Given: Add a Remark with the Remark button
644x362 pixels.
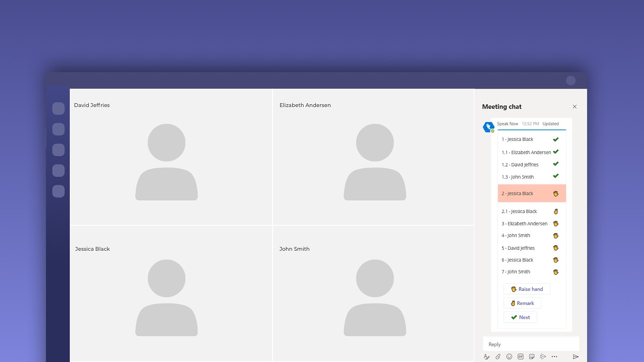Looking at the screenshot, I should (x=522, y=303).
